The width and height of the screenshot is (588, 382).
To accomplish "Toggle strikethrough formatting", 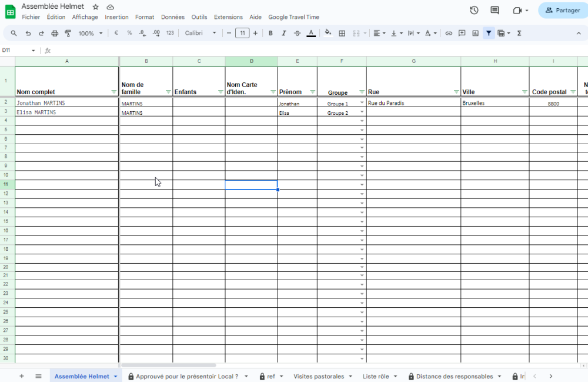I will 298,33.
